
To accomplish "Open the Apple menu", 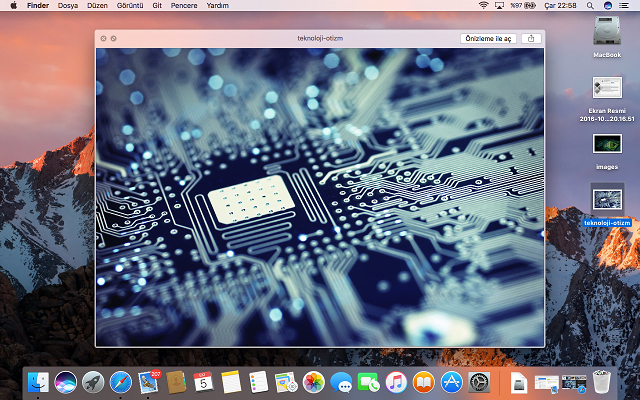I will point(13,5).
